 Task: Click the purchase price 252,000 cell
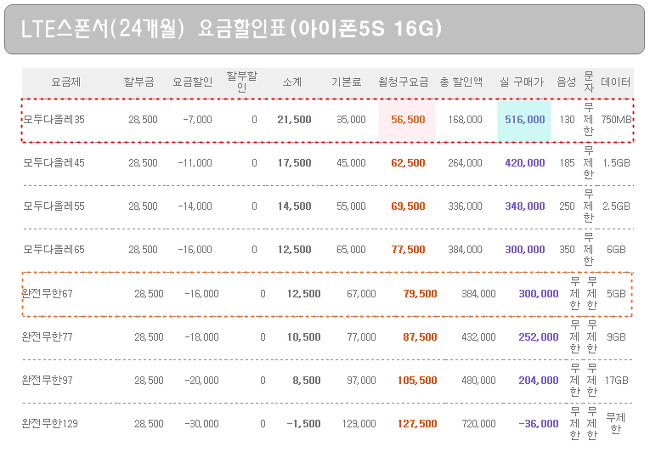538,337
